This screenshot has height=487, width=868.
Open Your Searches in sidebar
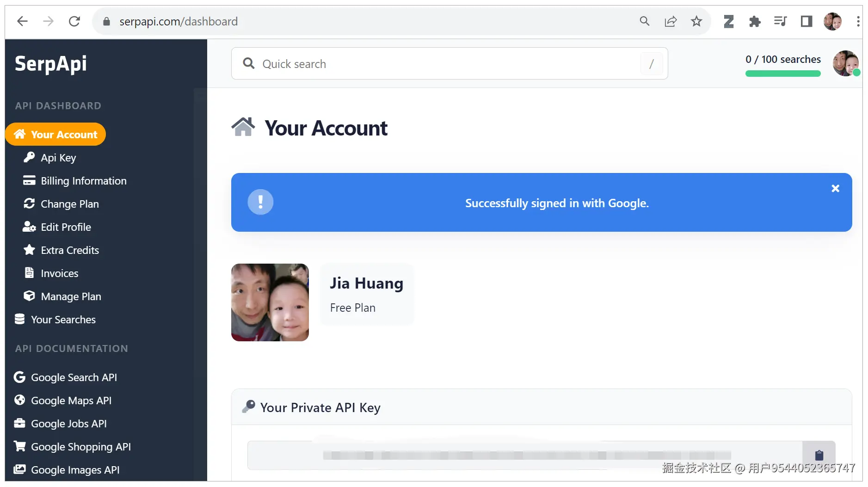pos(63,320)
